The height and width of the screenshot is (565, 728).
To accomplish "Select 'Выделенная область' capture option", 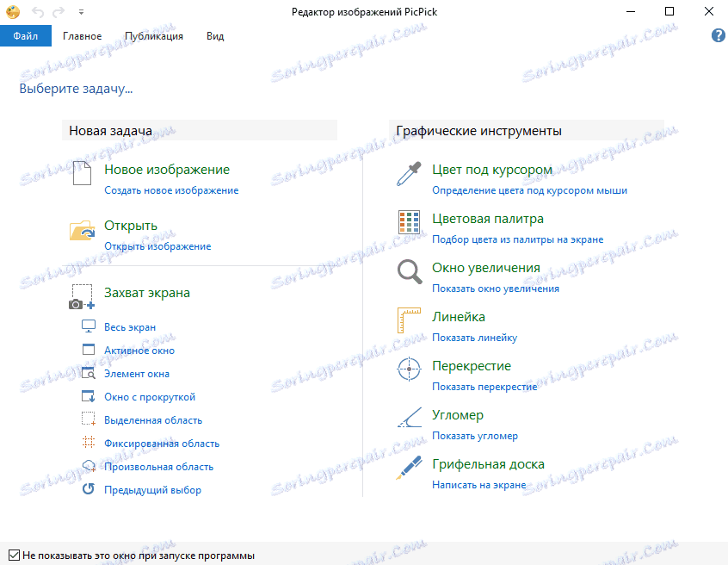I will (x=153, y=420).
